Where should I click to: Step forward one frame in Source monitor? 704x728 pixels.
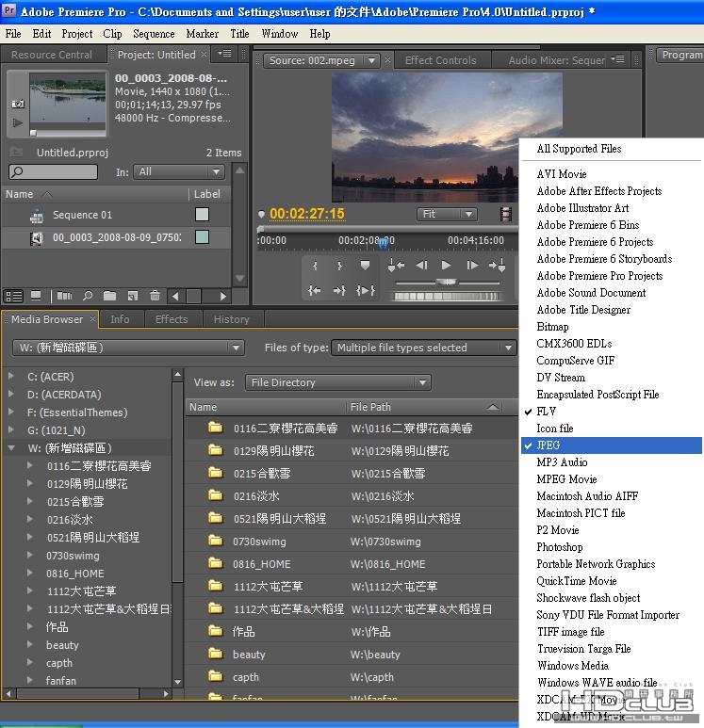[472, 265]
